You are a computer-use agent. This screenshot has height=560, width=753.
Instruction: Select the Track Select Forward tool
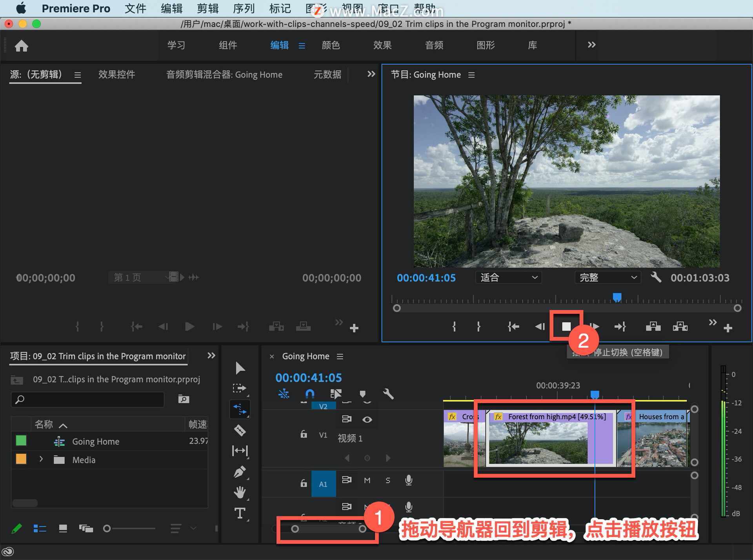coord(239,388)
